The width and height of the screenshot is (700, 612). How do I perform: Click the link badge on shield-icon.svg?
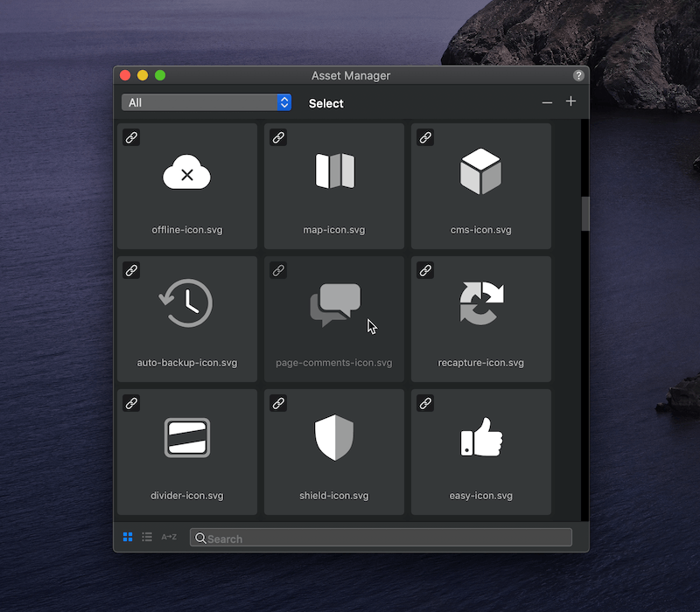pyautogui.click(x=278, y=403)
